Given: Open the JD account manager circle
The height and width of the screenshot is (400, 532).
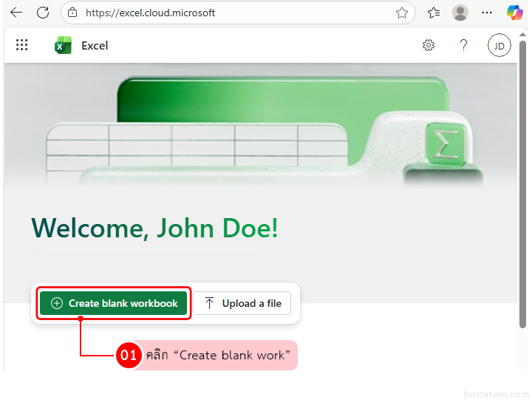Looking at the screenshot, I should [x=499, y=45].
